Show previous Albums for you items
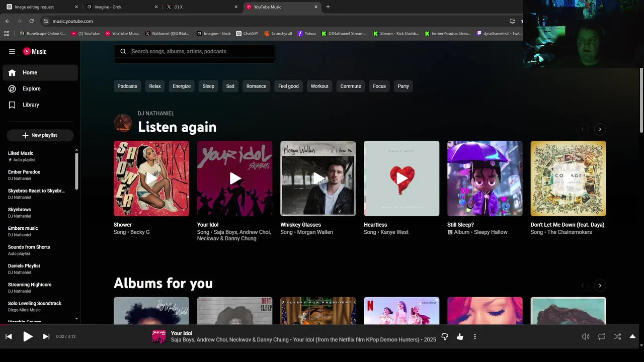The image size is (644, 362). coord(583,286)
